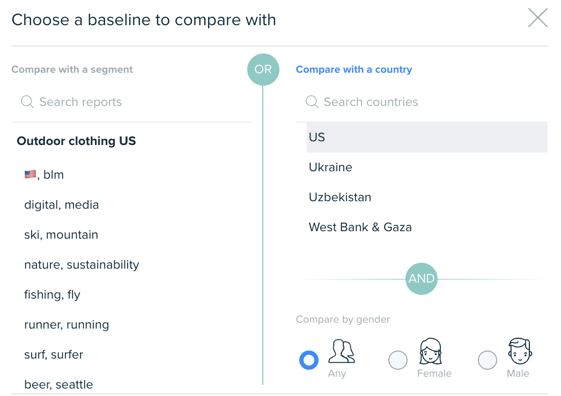Close the baseline comparison dialog

(537, 18)
